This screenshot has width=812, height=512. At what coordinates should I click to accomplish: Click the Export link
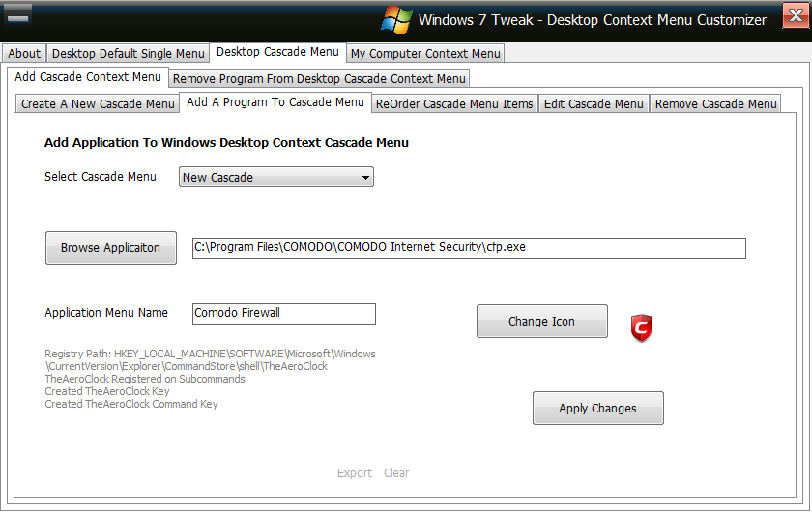click(x=354, y=473)
